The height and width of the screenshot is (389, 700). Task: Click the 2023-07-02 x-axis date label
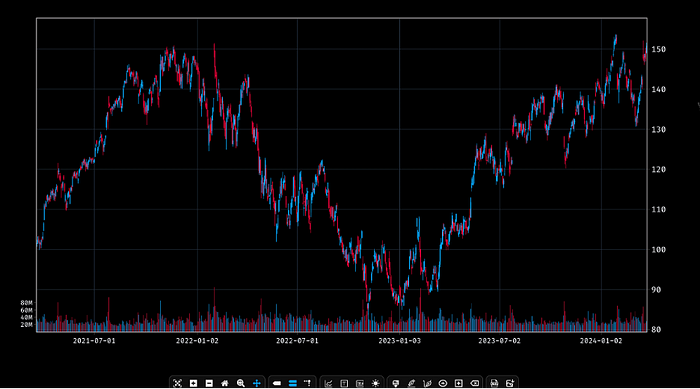coord(500,341)
